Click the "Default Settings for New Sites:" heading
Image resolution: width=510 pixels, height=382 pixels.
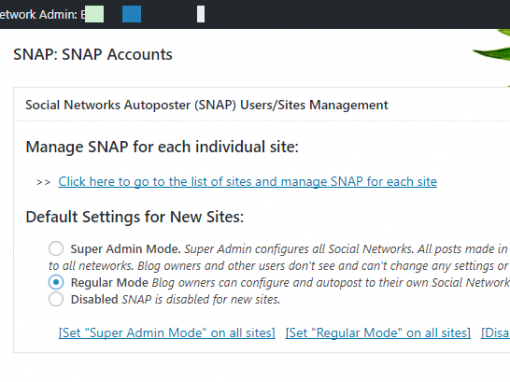click(x=135, y=217)
